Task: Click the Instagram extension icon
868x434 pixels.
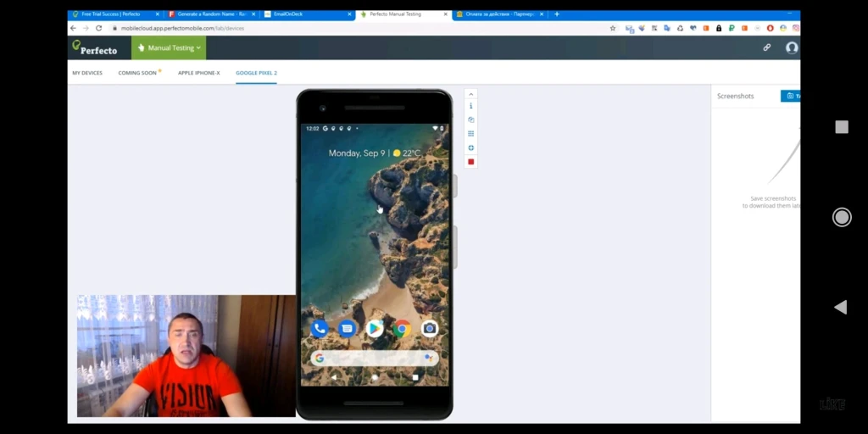Action: 795,28
